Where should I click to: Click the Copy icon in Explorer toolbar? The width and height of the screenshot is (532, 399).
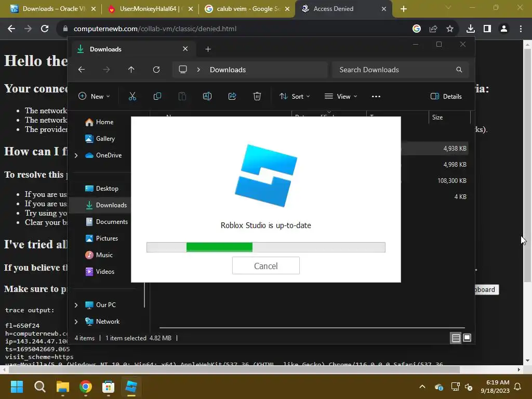[157, 96]
